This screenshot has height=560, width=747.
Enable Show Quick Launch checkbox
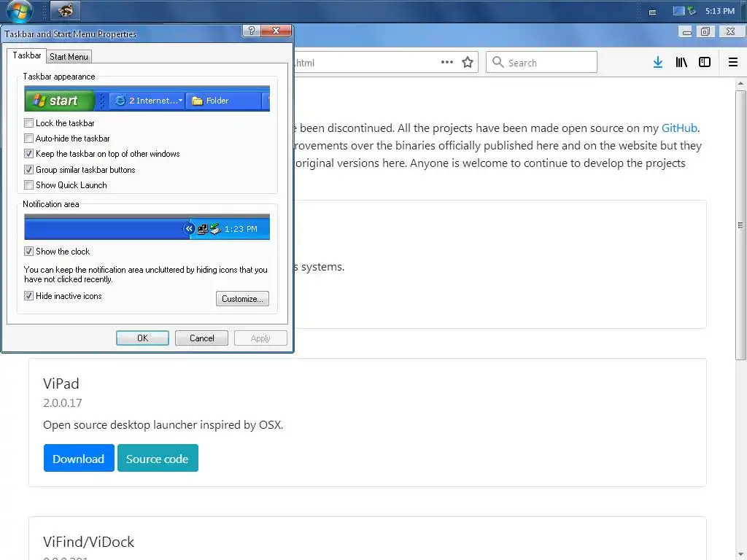28,184
